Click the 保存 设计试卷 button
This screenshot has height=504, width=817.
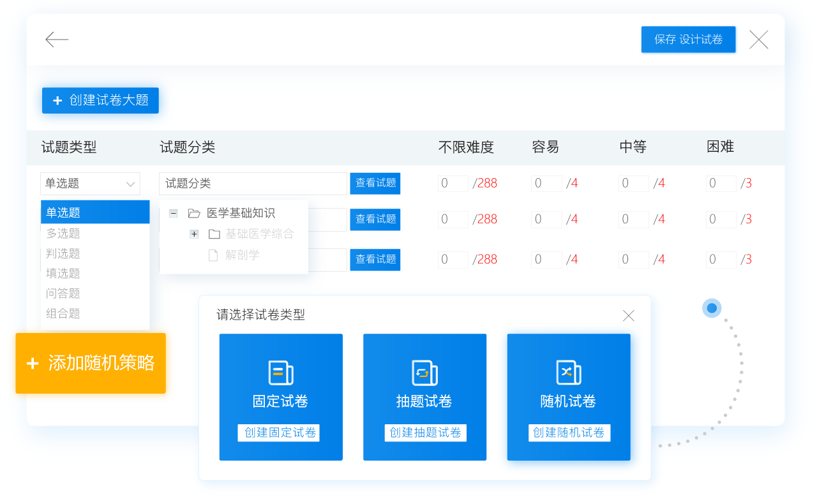coord(688,40)
